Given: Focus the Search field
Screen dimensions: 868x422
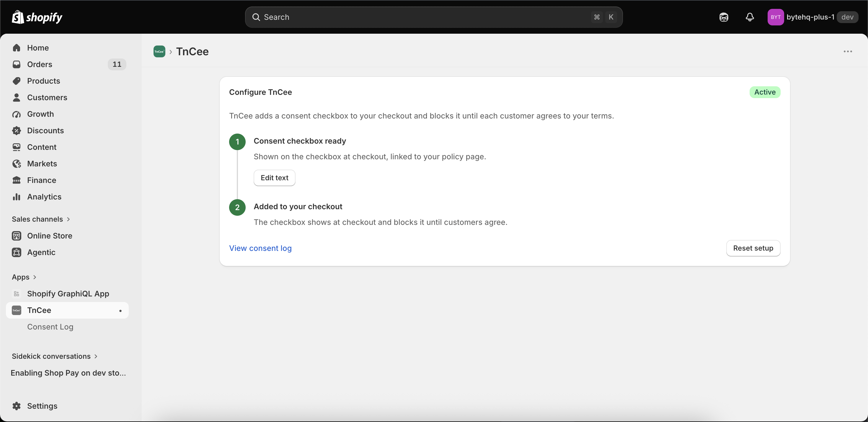Looking at the screenshot, I should (x=434, y=17).
